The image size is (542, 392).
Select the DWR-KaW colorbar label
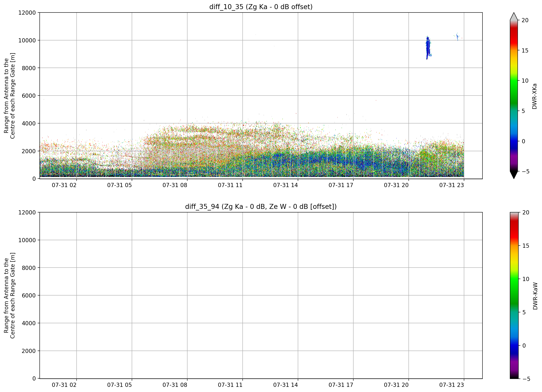[x=535, y=296]
